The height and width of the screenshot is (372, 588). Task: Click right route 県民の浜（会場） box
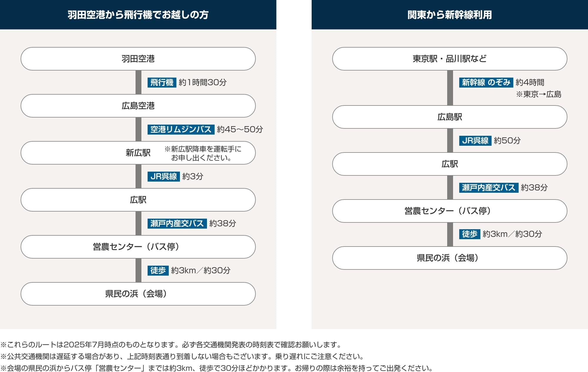(450, 258)
